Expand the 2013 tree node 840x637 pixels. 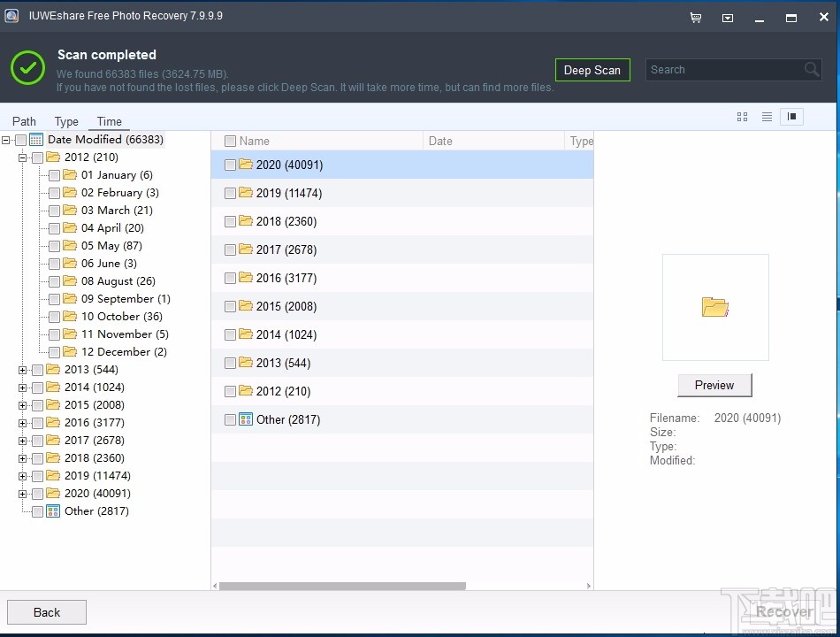pyautogui.click(x=22, y=370)
